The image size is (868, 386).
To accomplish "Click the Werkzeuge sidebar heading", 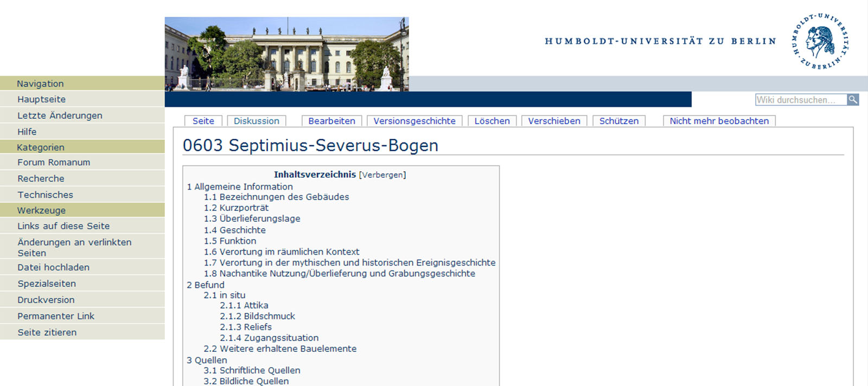I will (x=41, y=210).
